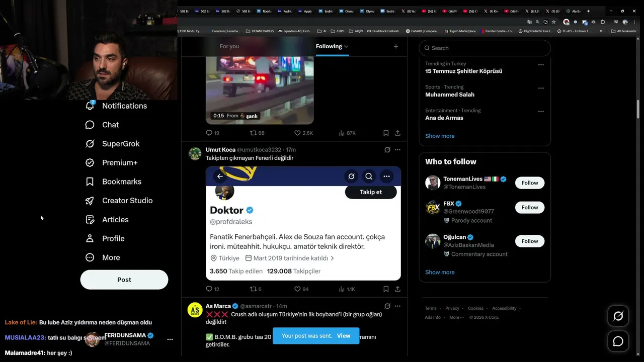Bookmark Umut Koca's post
This screenshot has width=644, height=362.
(x=386, y=289)
